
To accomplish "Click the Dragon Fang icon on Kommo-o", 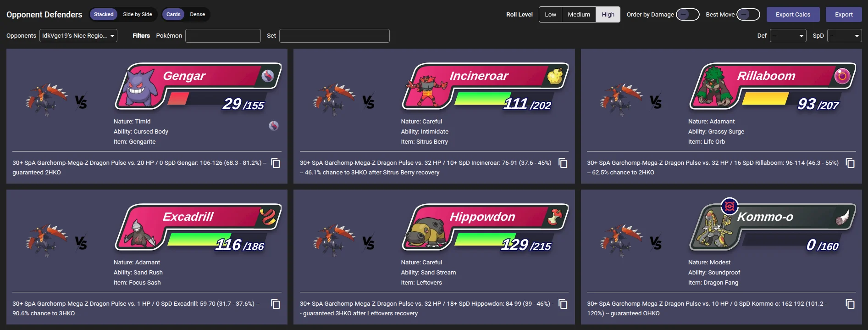I will tap(842, 217).
